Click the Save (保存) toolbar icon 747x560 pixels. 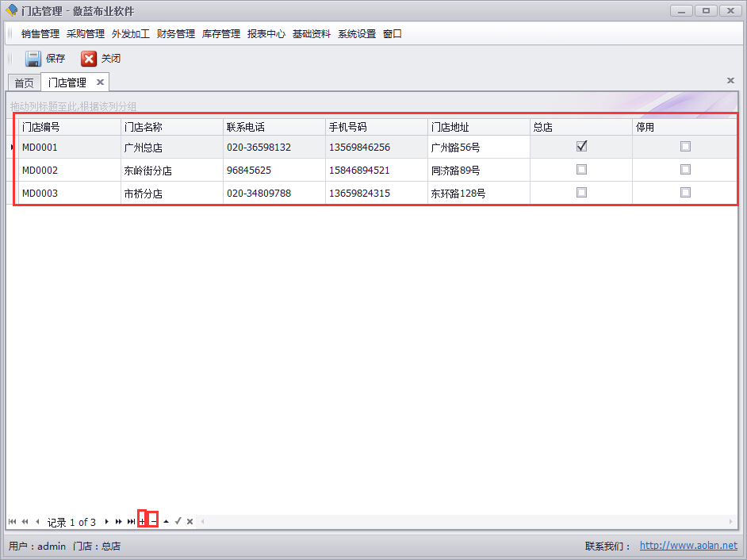point(33,59)
